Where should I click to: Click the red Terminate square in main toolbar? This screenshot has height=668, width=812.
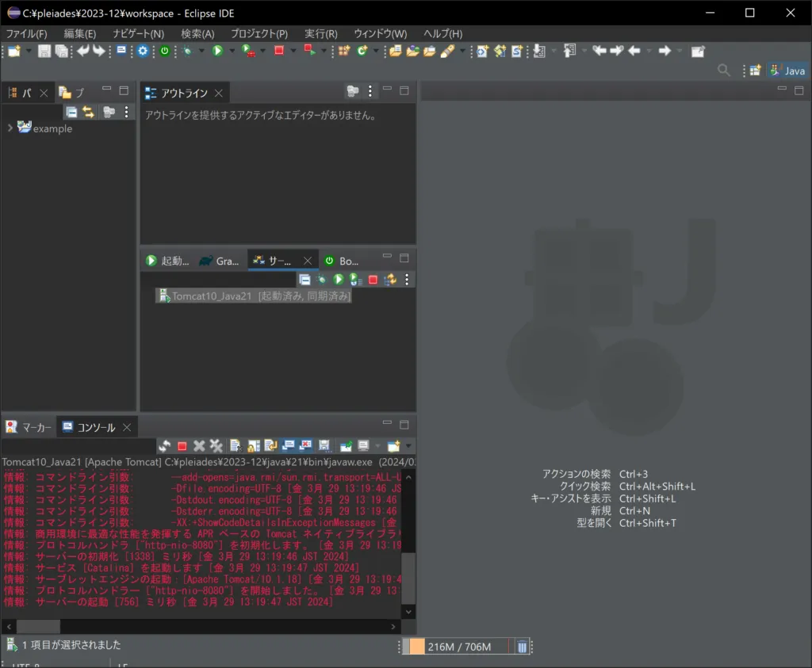tap(279, 50)
